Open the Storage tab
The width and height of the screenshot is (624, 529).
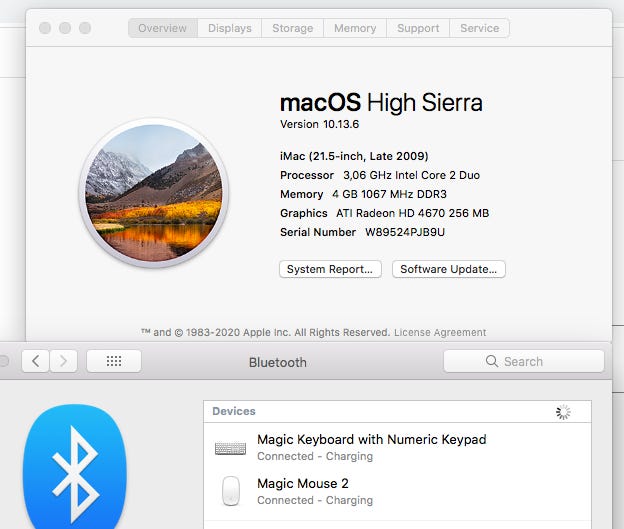pos(292,28)
